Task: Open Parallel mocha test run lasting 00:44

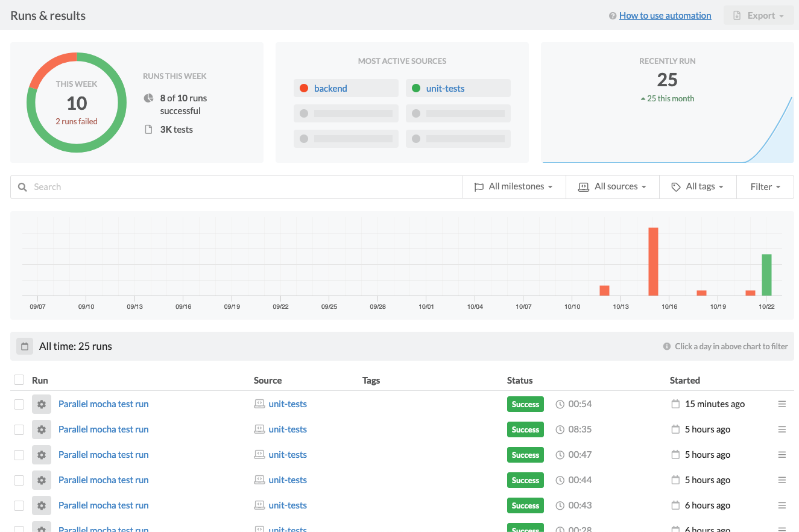Action: click(x=103, y=480)
